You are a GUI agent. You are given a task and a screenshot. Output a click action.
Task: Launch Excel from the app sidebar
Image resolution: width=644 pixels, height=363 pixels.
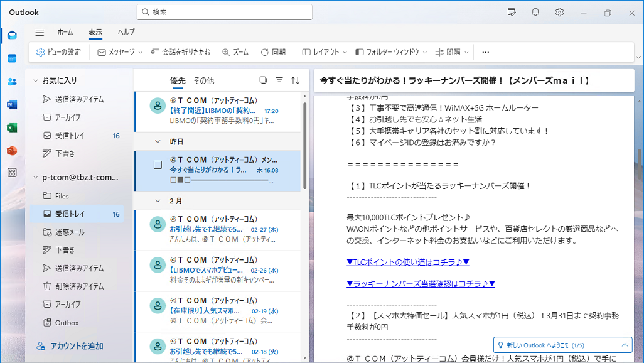(12, 127)
